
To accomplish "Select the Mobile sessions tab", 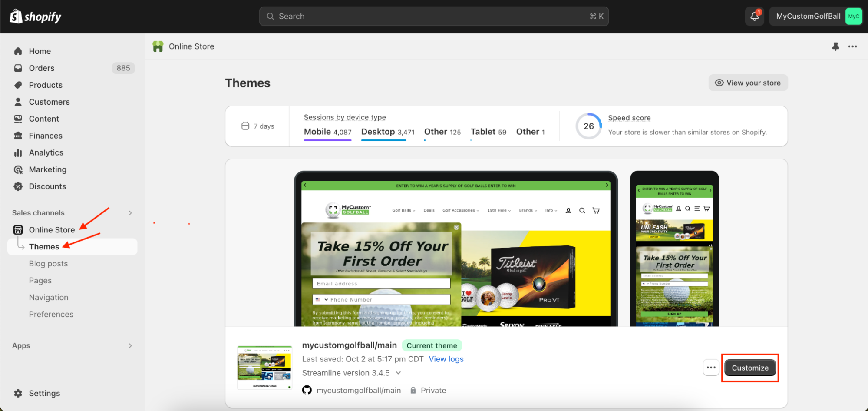I will click(x=327, y=132).
